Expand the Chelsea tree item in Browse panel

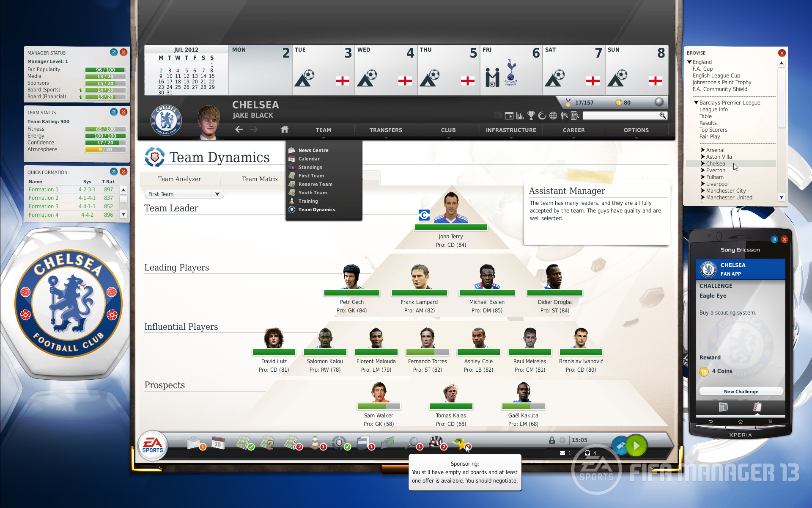click(x=702, y=163)
